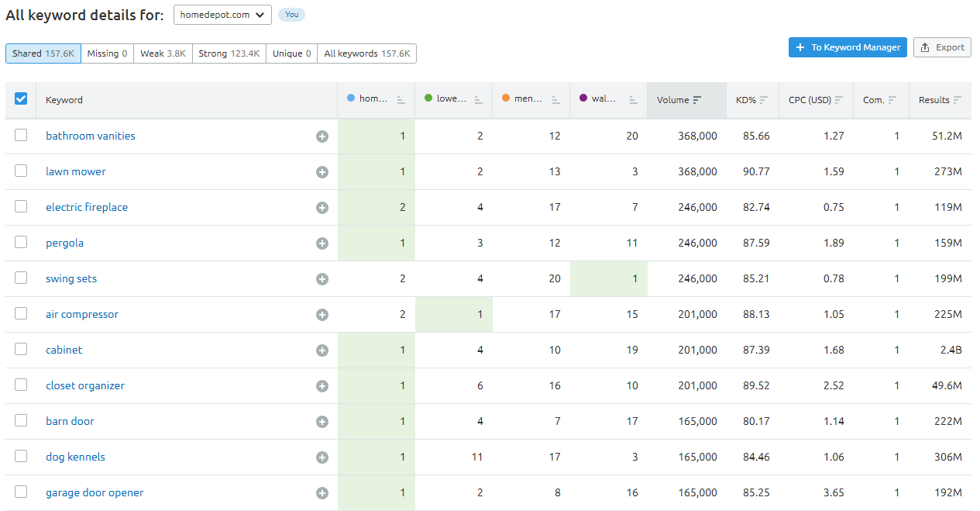This screenshot has height=511, width=980.
Task: Open details for the bathroom vanities keyword
Action: (90, 135)
